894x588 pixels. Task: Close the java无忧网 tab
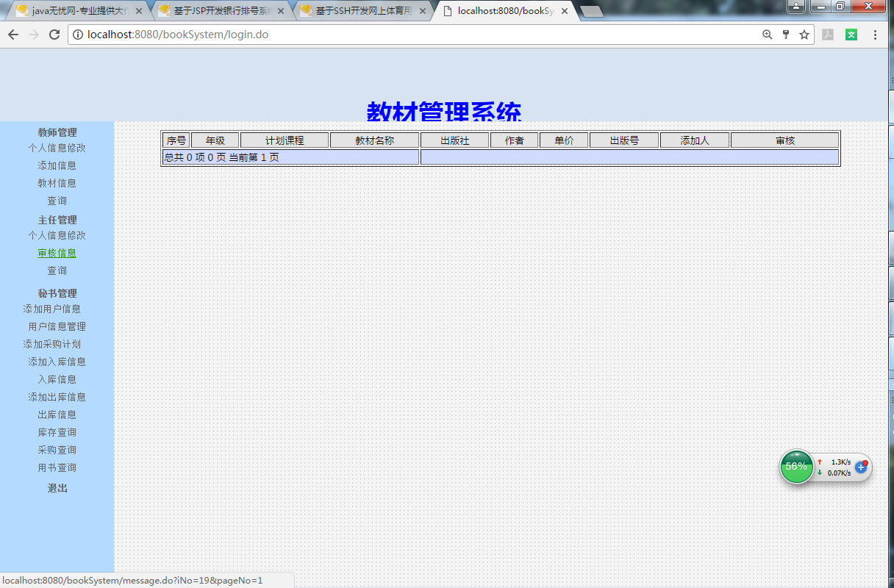[139, 11]
